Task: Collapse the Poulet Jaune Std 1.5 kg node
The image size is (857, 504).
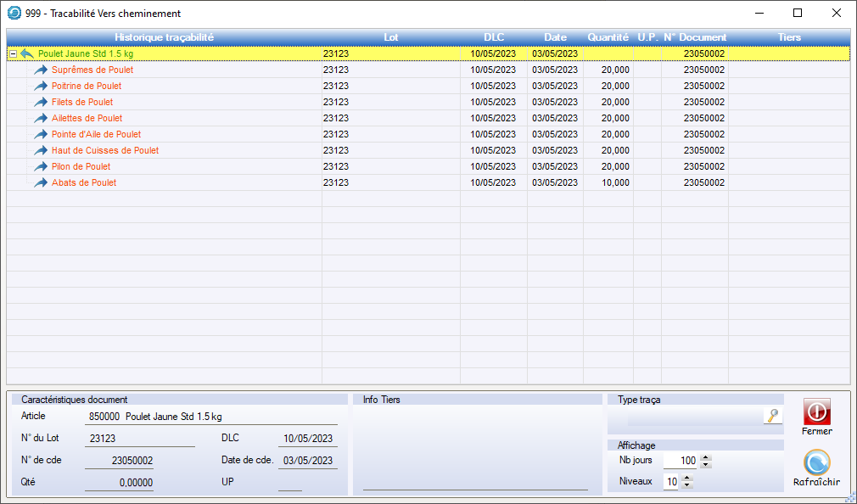Action: [13, 53]
